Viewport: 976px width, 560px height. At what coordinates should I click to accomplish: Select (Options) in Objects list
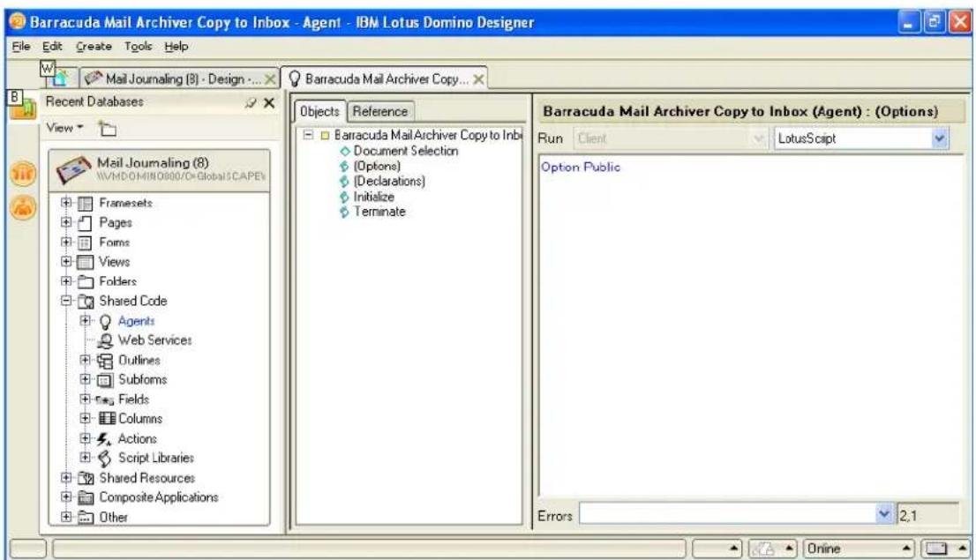377,166
